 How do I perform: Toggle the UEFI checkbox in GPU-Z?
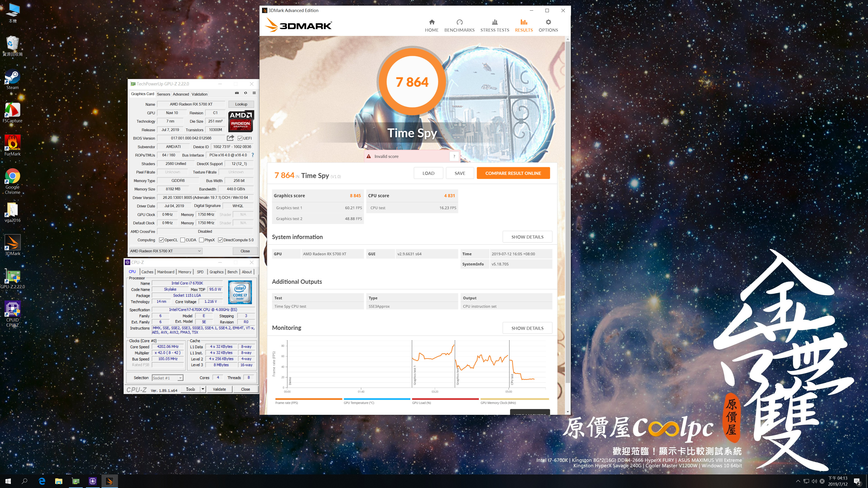(240, 138)
